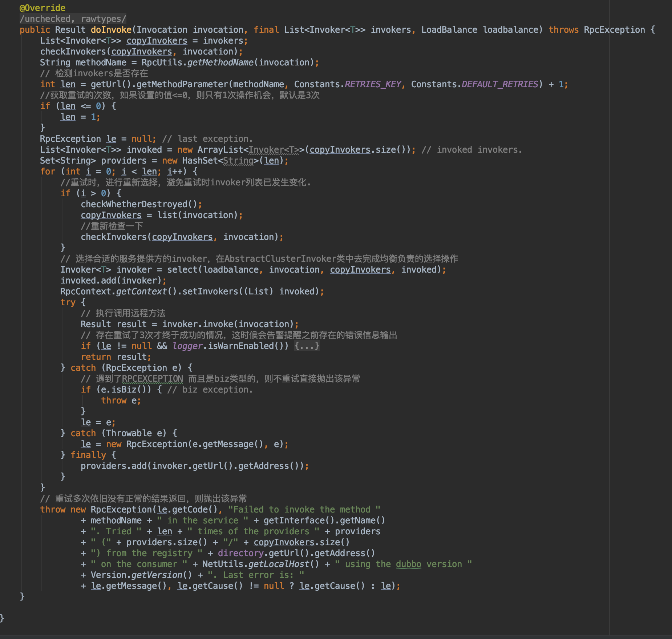Click '// biz exception.' comment
The height and width of the screenshot is (639, 672).
click(210, 389)
